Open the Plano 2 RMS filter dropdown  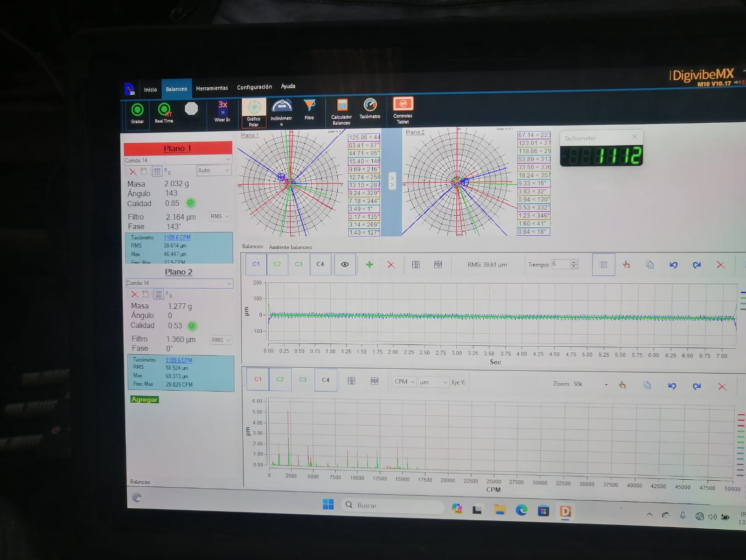222,340
